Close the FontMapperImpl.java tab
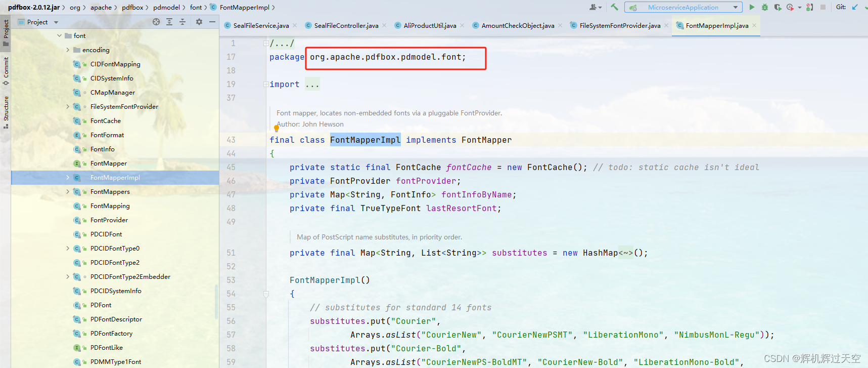Image resolution: width=868 pixels, height=368 pixels. point(754,25)
